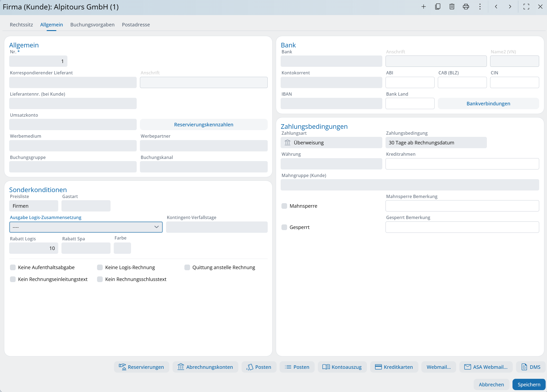Screen dimensions: 547x392
Task: Click the Rabatt Logis field
Action: click(x=34, y=248)
